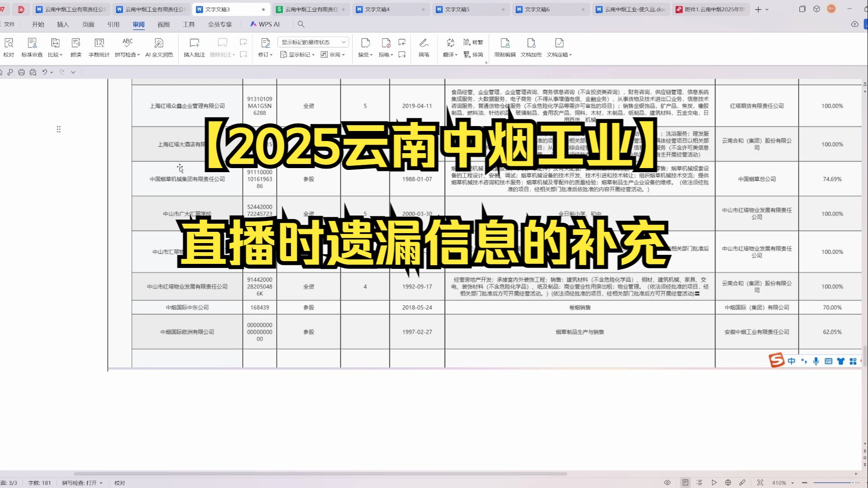
Task: Click the 插入批注 insert comment icon
Action: click(194, 47)
